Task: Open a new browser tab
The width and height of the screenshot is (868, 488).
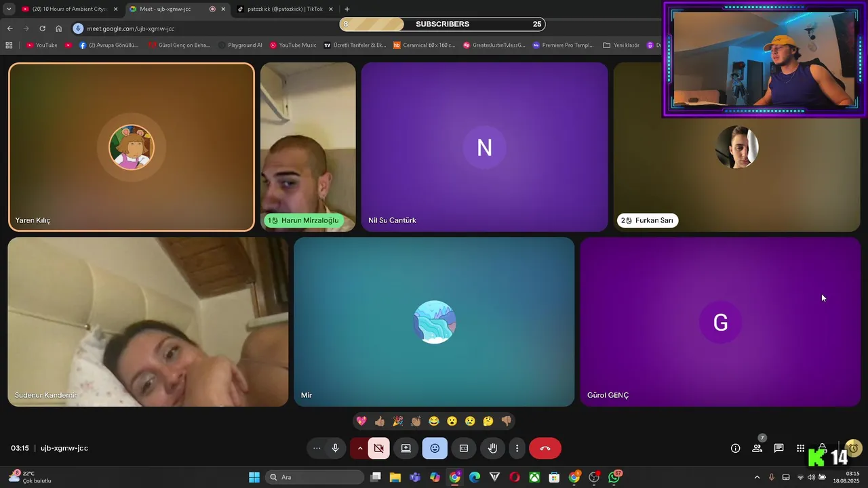Action: click(x=347, y=9)
